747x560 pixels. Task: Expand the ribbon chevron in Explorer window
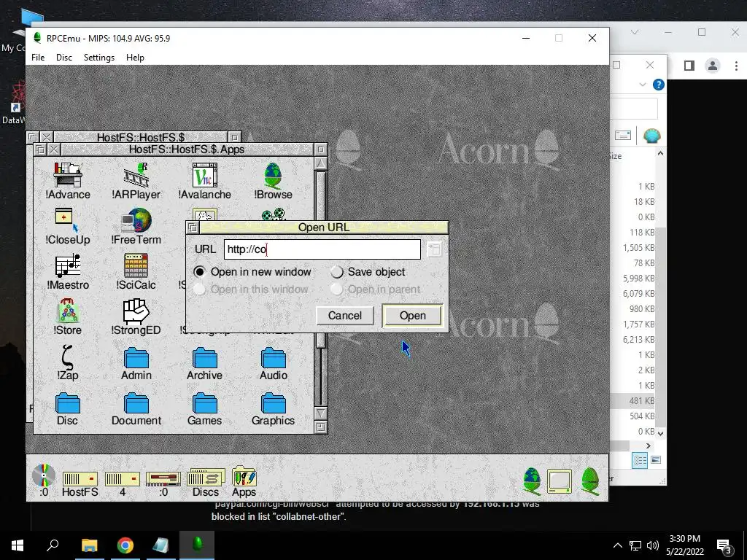(643, 85)
